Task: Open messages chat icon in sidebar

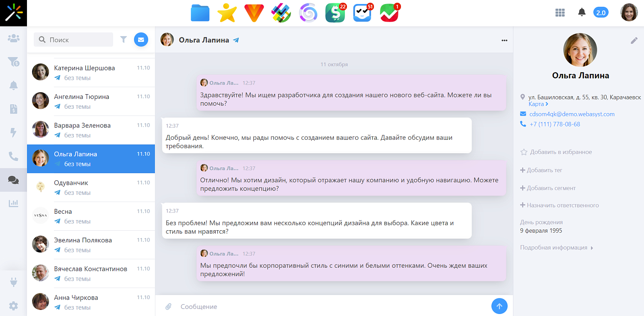Action: (x=13, y=180)
